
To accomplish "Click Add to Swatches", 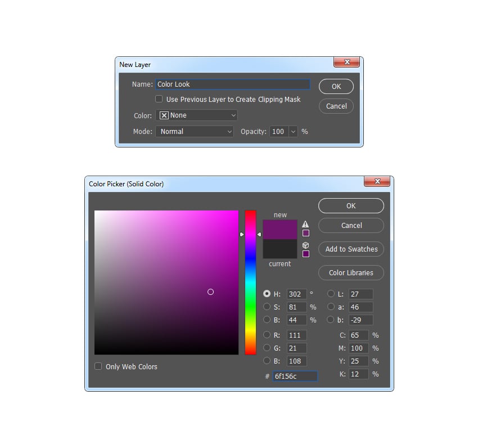I will (x=351, y=249).
